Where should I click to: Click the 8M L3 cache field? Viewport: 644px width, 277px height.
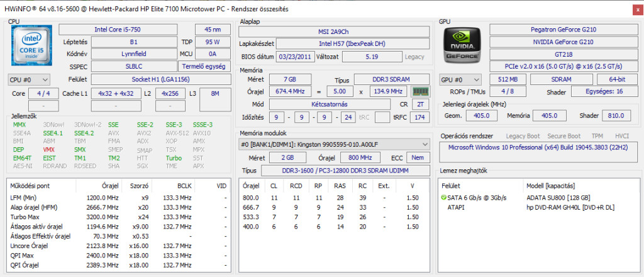click(215, 100)
